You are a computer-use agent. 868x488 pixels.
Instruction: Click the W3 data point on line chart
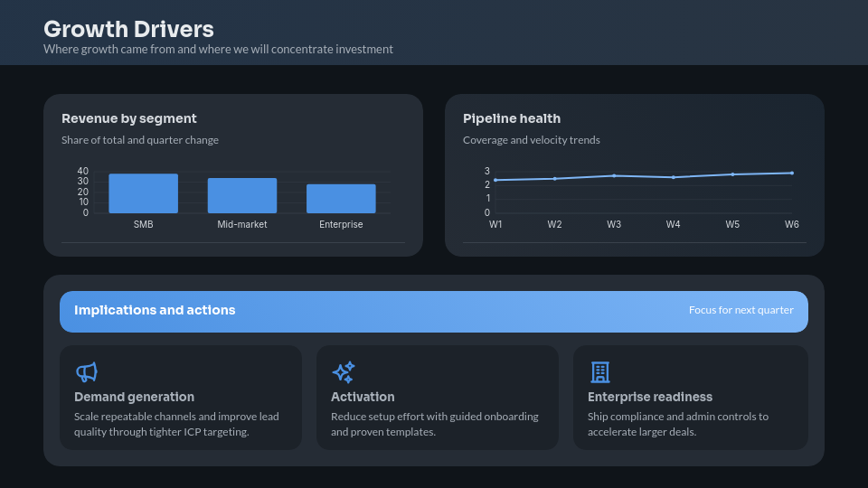coord(614,175)
